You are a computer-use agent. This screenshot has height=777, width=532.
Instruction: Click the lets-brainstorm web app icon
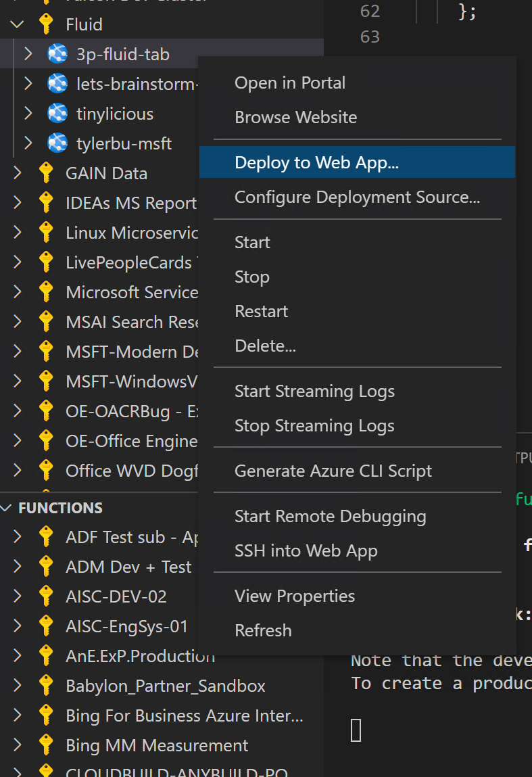57,84
